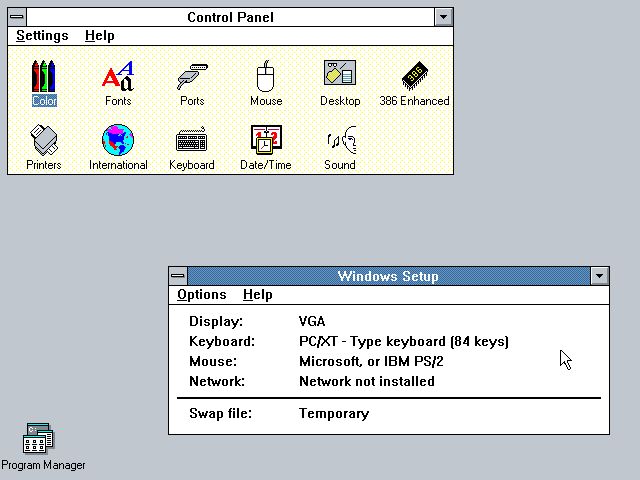Click Help in the Windows Setup menu bar

[258, 294]
